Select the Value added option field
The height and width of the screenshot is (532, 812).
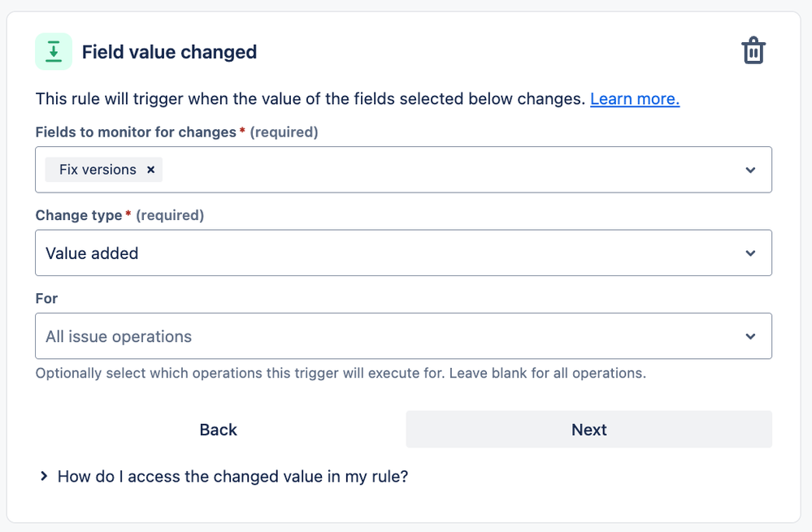(x=403, y=253)
